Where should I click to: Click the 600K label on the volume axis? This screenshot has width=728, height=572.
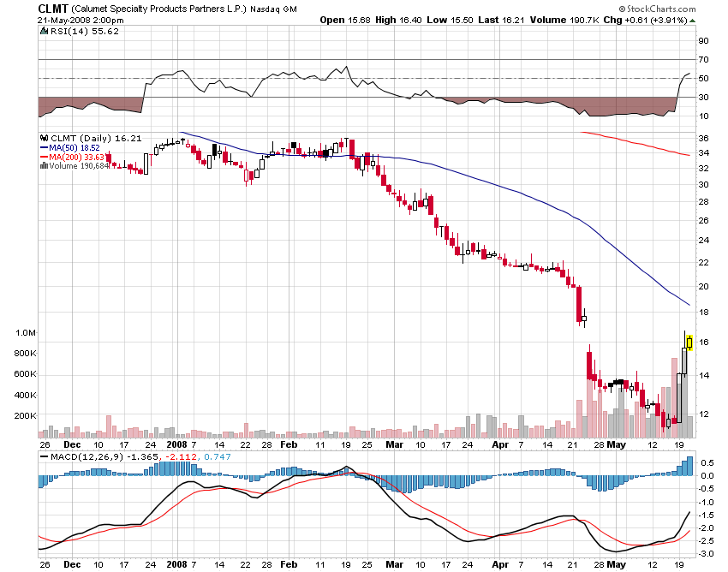[25, 374]
